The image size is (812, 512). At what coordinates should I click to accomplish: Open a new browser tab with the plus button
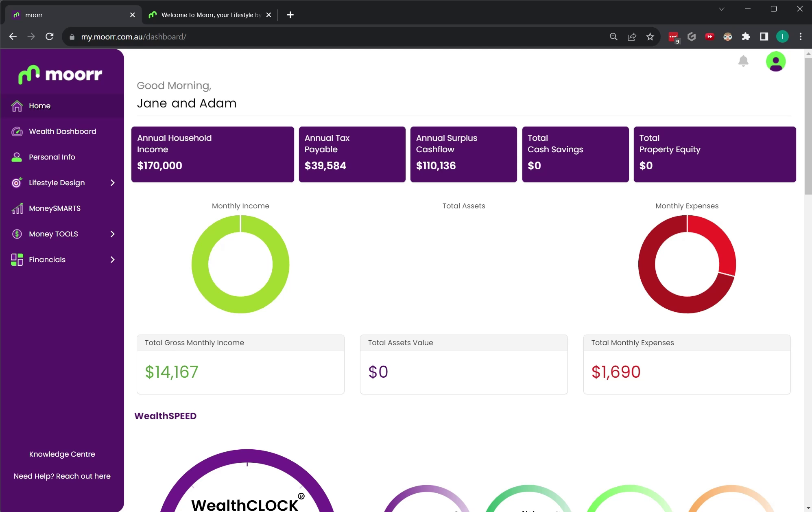290,15
